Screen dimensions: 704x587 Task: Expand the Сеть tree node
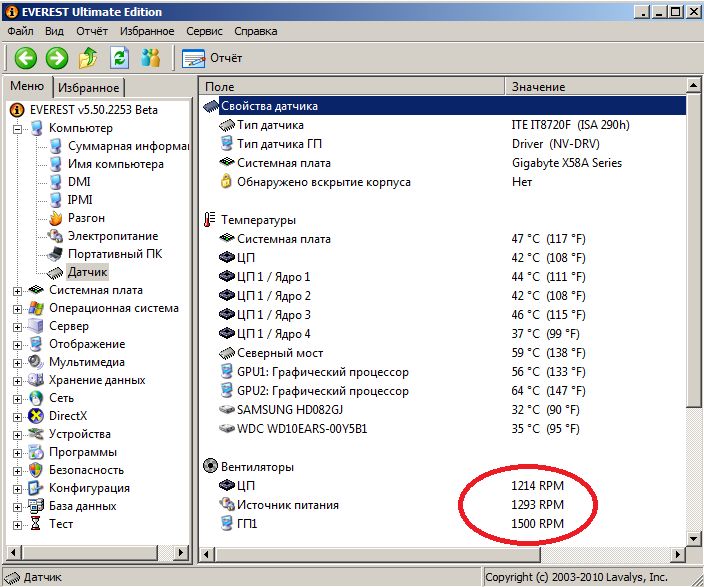point(18,399)
